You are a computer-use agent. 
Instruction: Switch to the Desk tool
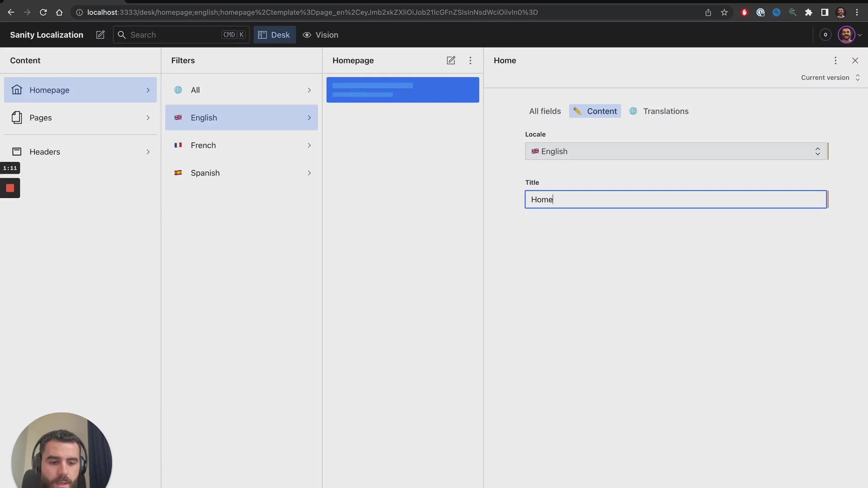tap(275, 35)
